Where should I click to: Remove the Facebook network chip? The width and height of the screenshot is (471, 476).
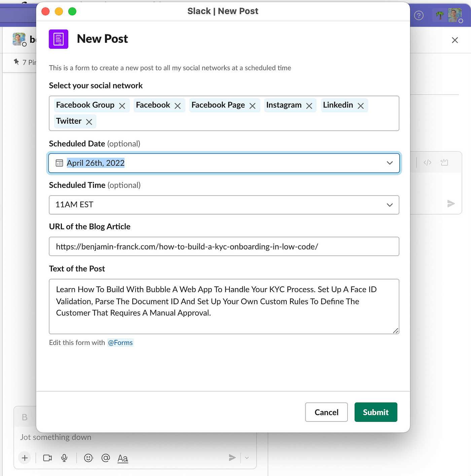pos(178,106)
